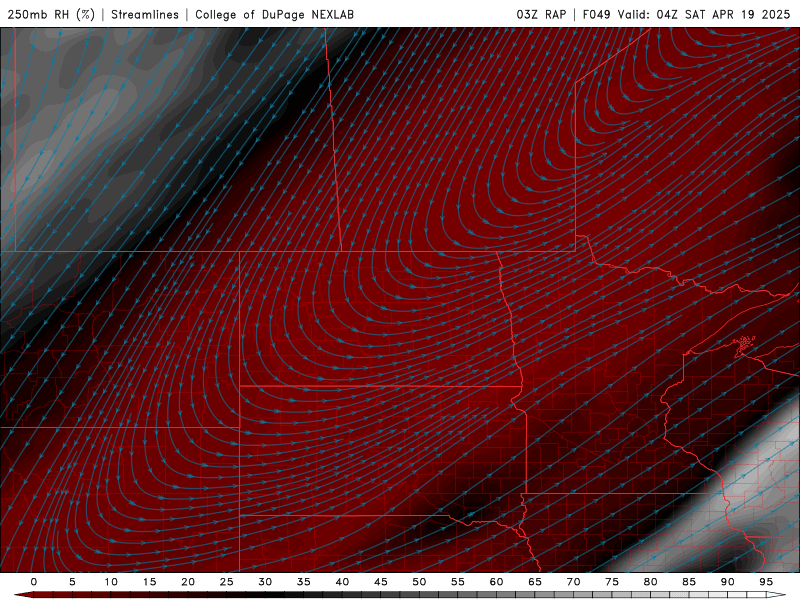This screenshot has width=800, height=600.
Task: Click the '03Z RAP' model run label
Action: [541, 14]
